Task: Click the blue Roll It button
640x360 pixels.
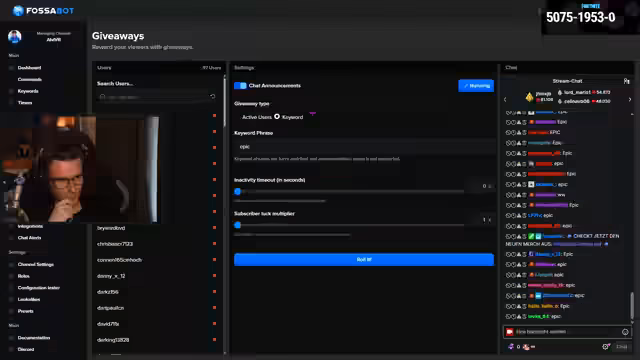Action: tap(364, 260)
